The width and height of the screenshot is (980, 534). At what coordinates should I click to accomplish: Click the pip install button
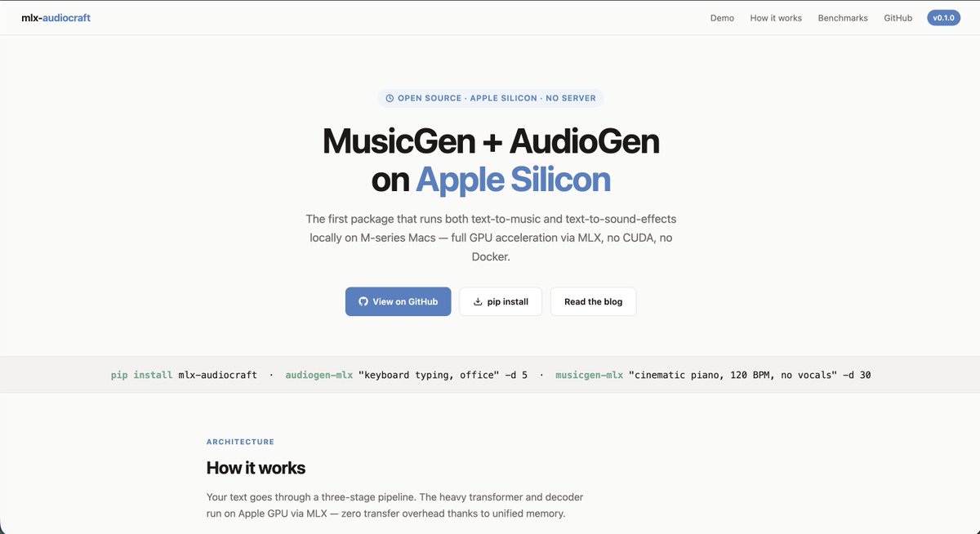501,301
